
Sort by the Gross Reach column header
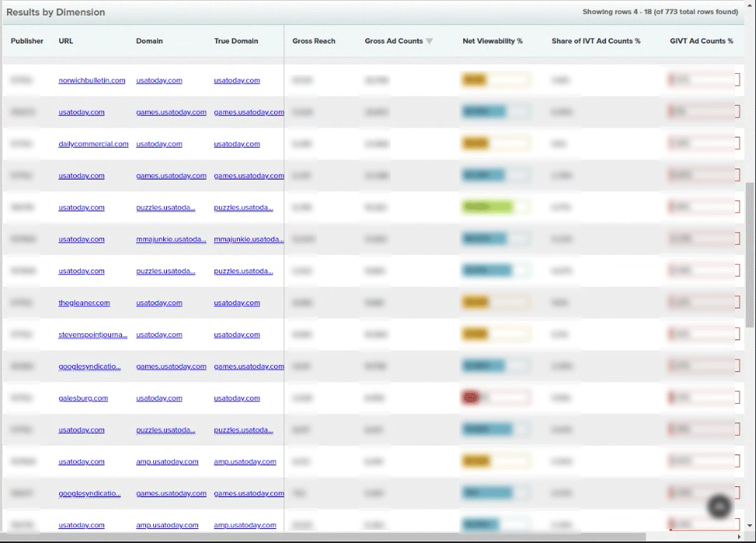(314, 41)
